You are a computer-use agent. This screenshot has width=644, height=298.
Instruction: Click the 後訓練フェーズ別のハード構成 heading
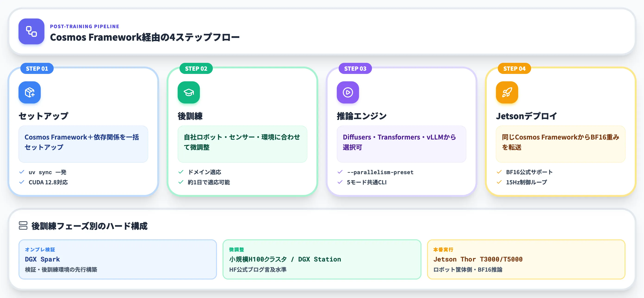(90, 226)
